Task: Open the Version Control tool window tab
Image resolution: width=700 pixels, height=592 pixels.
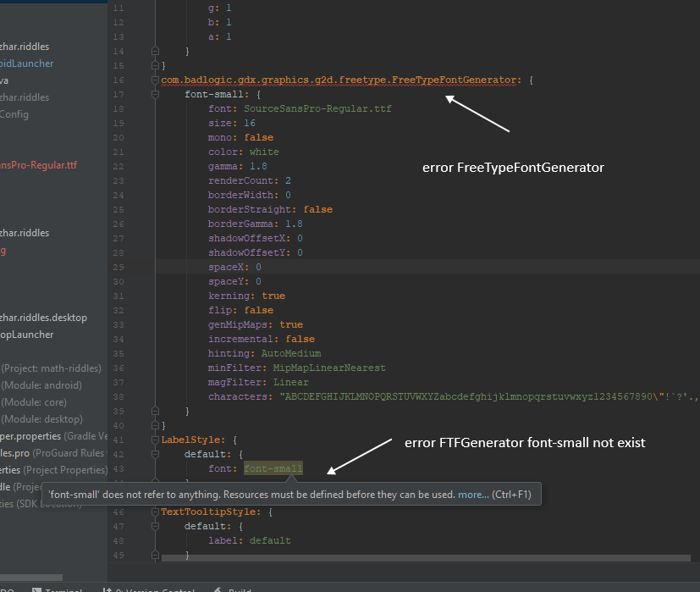Action: tap(149, 589)
